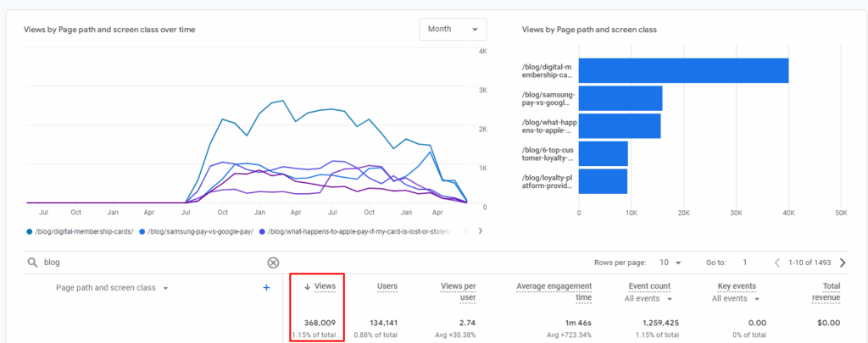
Task: Show next legend items with chevron
Action: (x=480, y=231)
